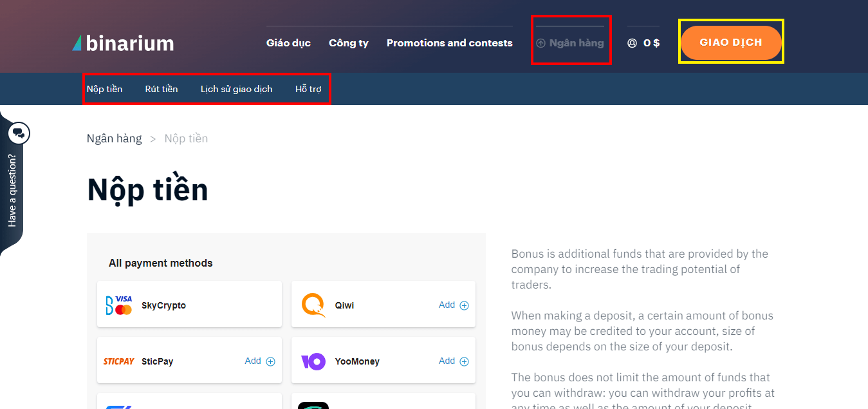This screenshot has width=868, height=409.
Task: Click the Ngân hàng upload arrow icon
Action: (541, 43)
